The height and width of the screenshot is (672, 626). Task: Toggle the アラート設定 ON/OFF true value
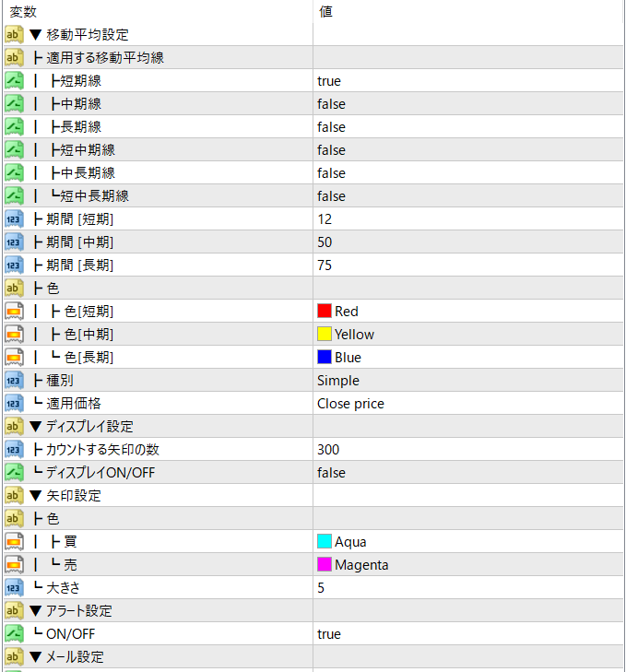(329, 634)
